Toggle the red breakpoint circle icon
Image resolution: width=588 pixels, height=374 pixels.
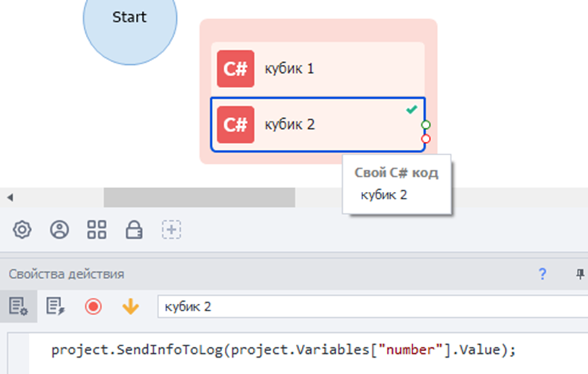coord(93,306)
